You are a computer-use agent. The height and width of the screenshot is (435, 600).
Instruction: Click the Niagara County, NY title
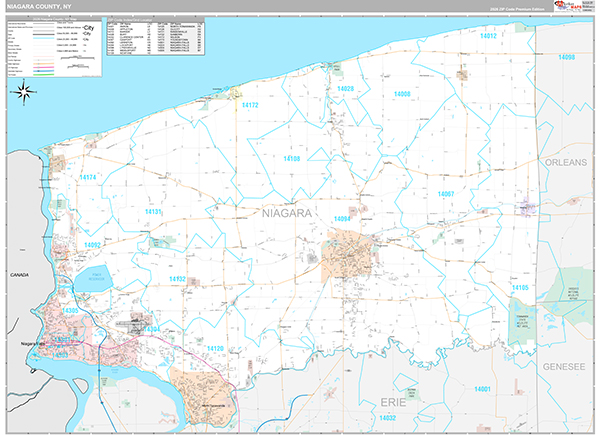pos(40,7)
